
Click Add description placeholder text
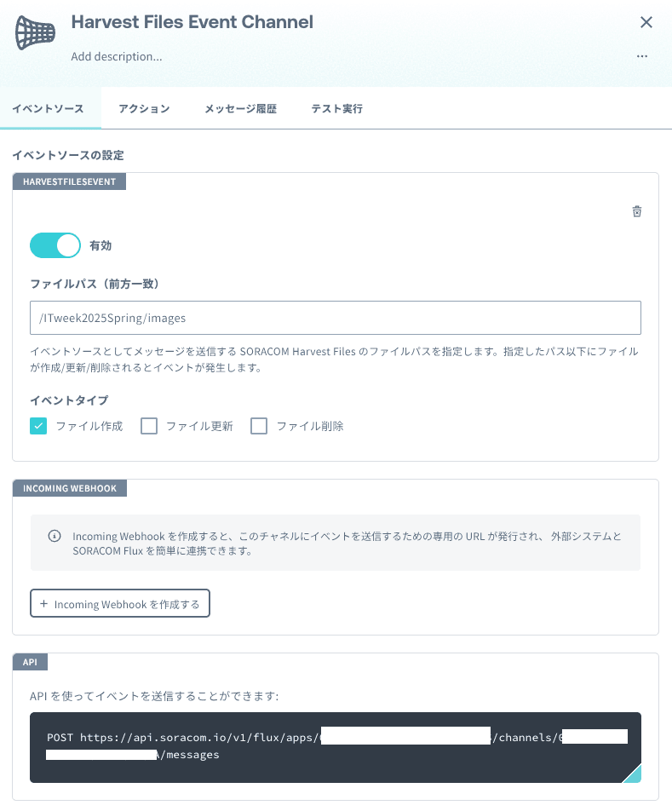click(x=117, y=56)
